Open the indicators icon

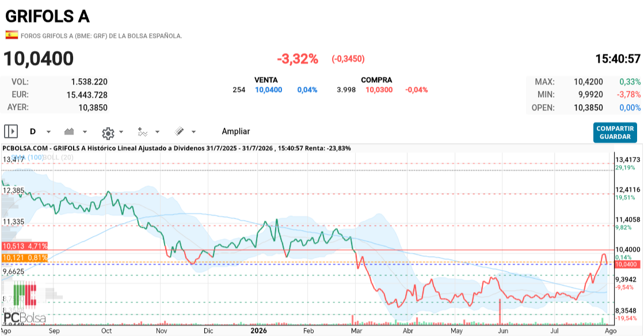143,132
